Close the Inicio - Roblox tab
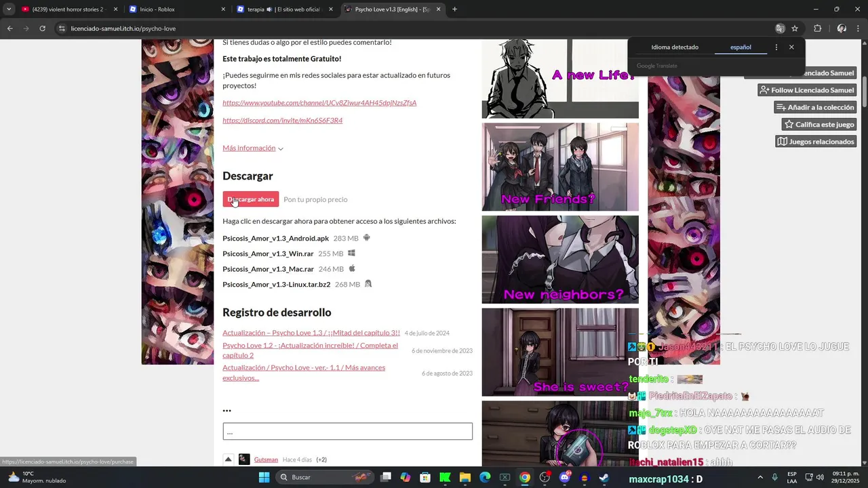This screenshot has width=868, height=488. pos(223,9)
